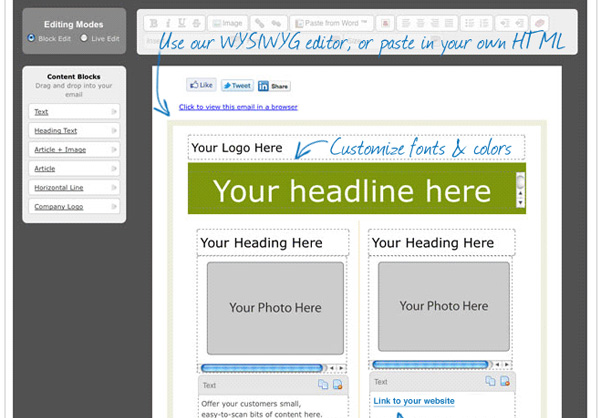The height and width of the screenshot is (418, 599).
Task: Open the view this email in browser link
Action: pyautogui.click(x=238, y=107)
